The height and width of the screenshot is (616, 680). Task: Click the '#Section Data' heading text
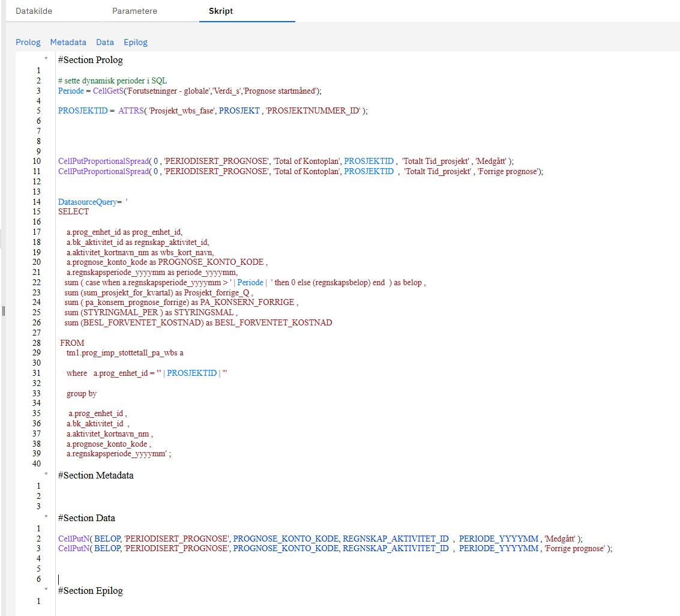pos(87,518)
